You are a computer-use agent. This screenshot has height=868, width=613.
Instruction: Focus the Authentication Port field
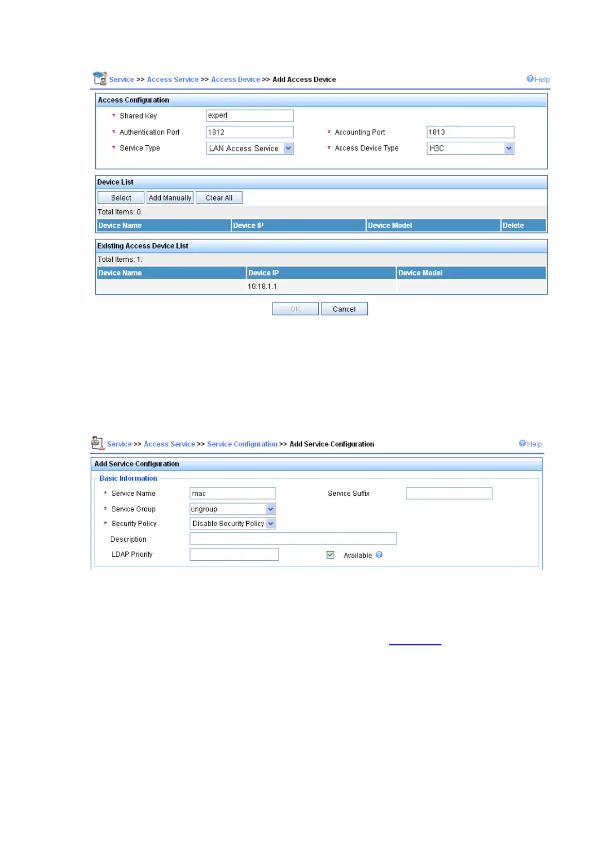coord(250,132)
